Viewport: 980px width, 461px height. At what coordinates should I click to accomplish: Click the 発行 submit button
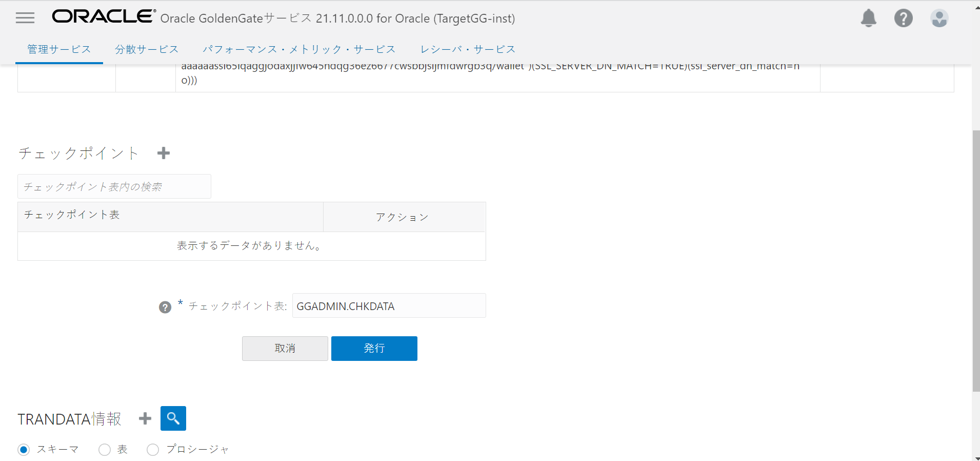pos(374,349)
